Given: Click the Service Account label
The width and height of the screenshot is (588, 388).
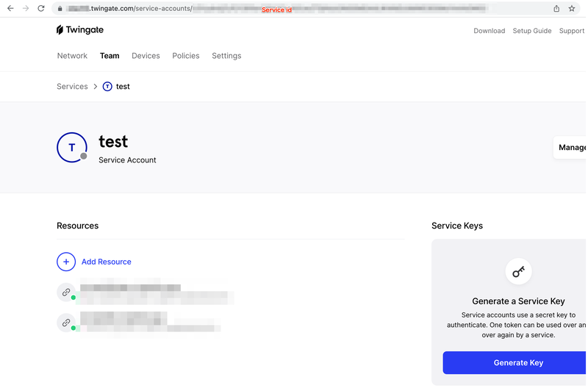Looking at the screenshot, I should tap(127, 160).
